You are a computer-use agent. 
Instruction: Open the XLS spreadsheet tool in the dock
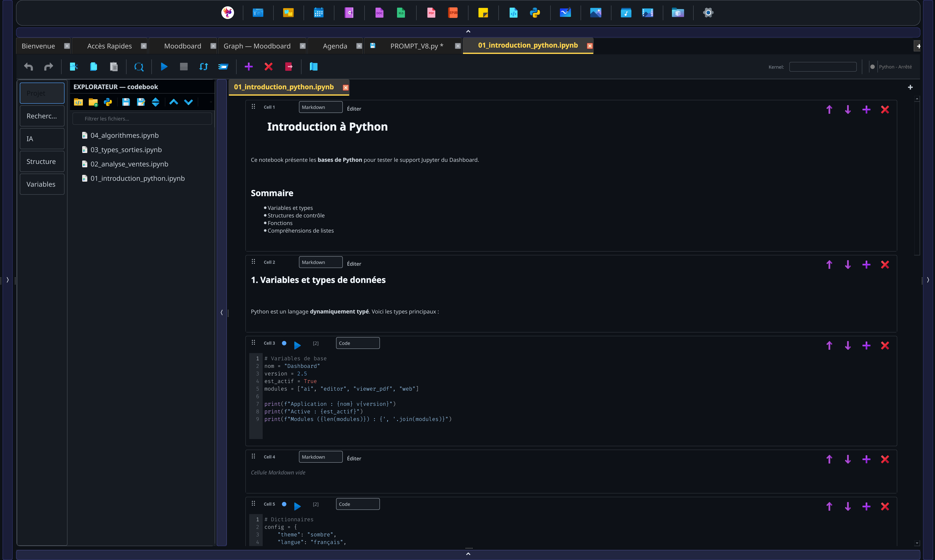pyautogui.click(x=401, y=13)
